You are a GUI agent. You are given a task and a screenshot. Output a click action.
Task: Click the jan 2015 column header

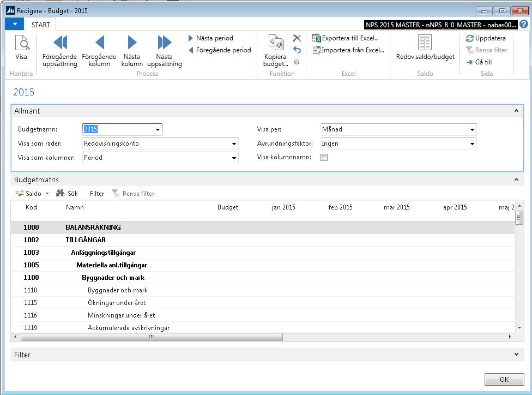[283, 207]
